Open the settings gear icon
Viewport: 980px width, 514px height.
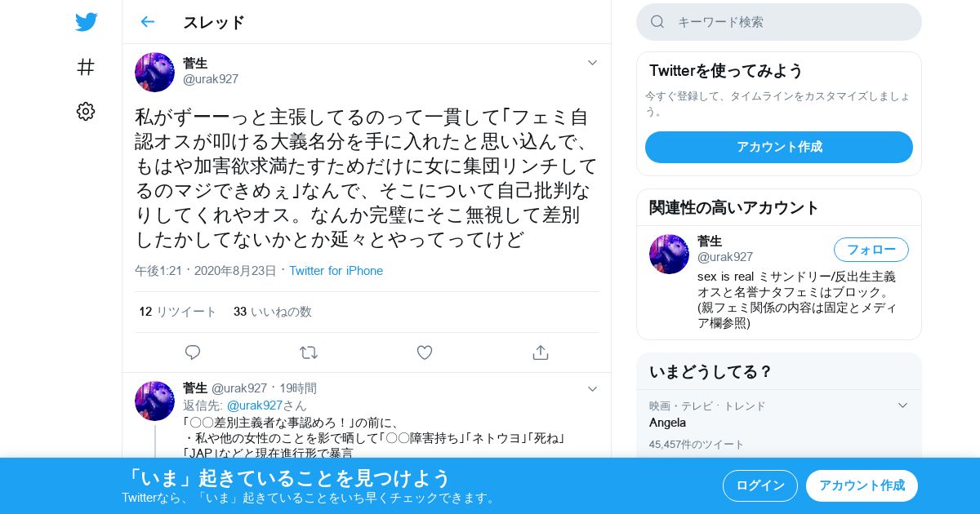point(86,112)
